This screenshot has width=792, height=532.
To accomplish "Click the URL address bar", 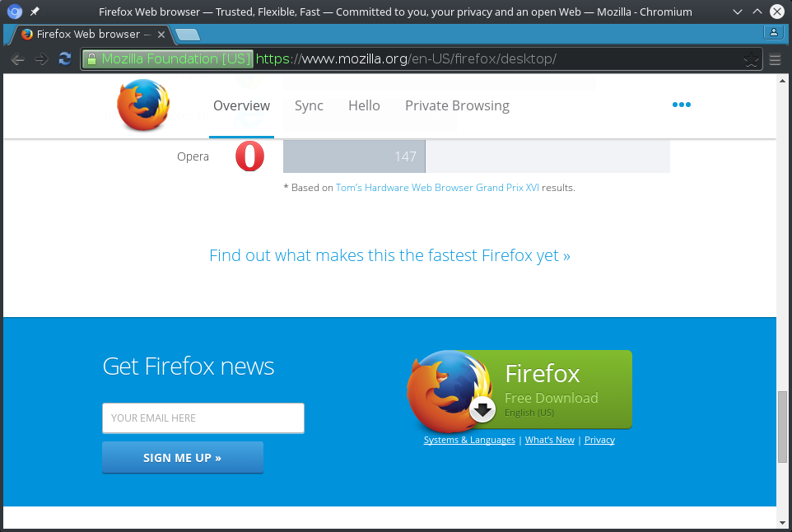I will coord(422,59).
